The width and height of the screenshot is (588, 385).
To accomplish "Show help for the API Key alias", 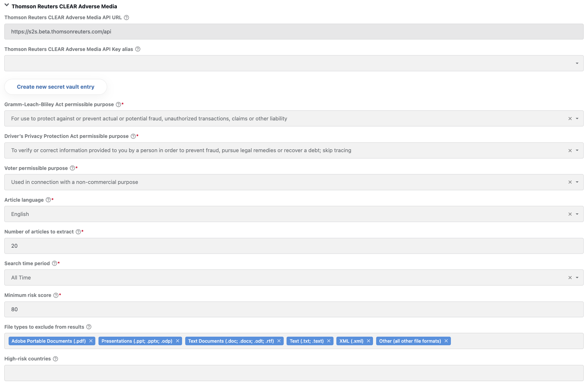I will [138, 49].
